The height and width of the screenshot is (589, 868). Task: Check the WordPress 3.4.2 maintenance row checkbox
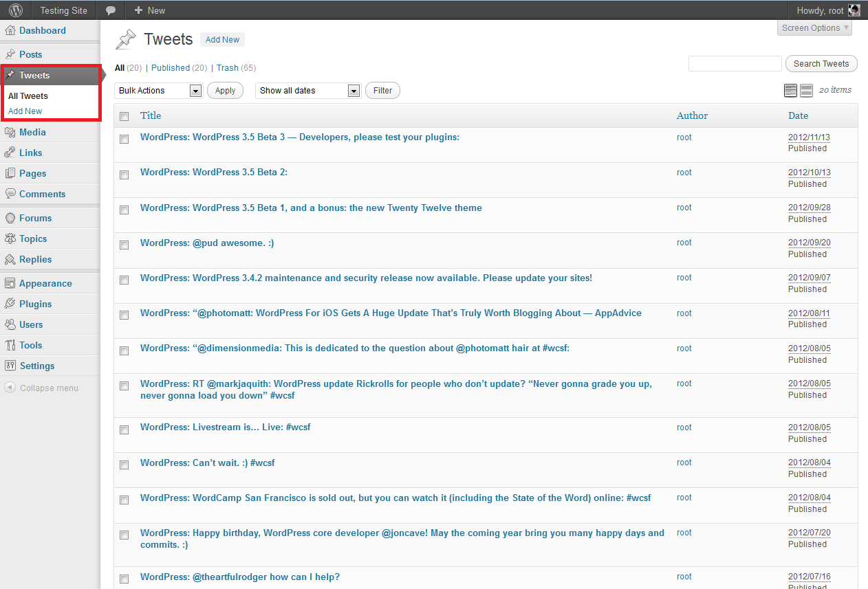[x=124, y=280]
